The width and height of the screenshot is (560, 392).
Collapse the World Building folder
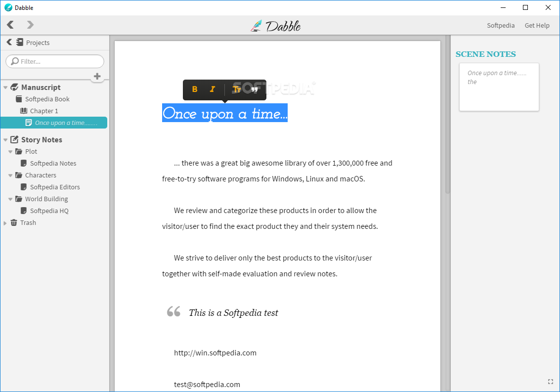10,199
